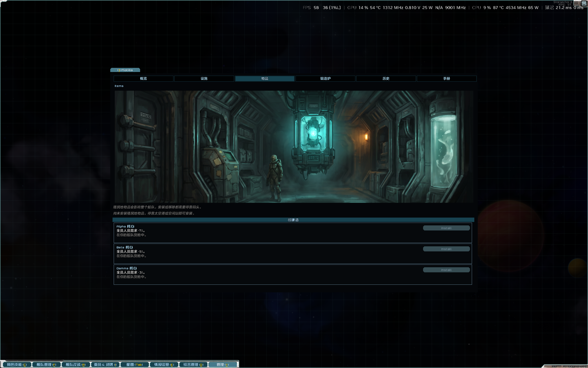Open 情报信息 (E) panel
The image size is (588, 368).
(164, 365)
